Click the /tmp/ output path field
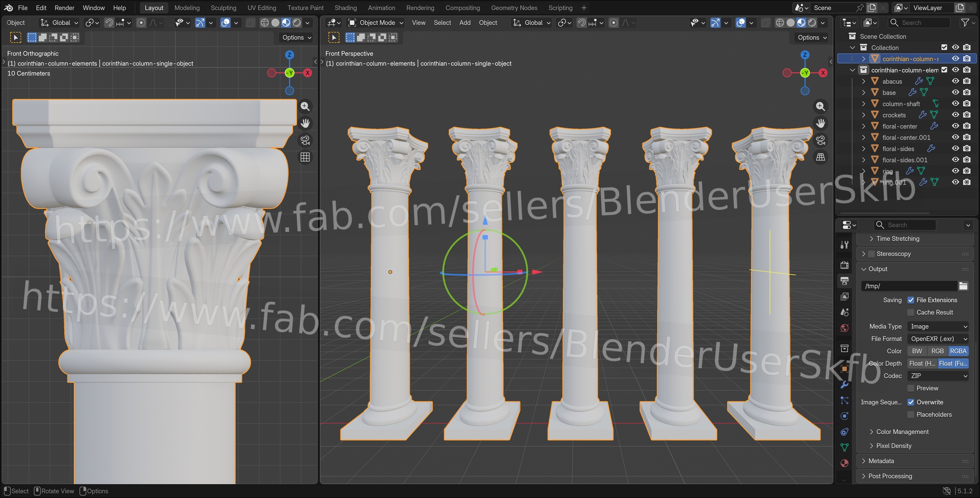Image resolution: width=980 pixels, height=498 pixels. 909,286
